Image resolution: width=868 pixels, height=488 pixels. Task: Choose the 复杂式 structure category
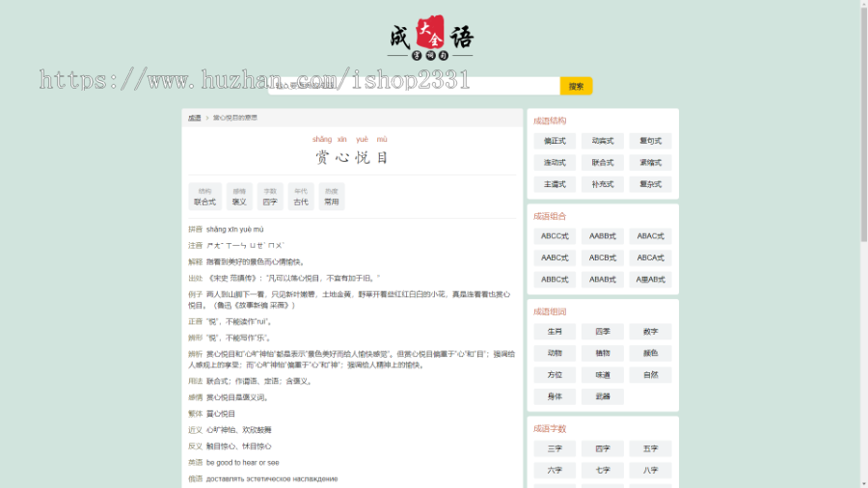[x=651, y=184]
